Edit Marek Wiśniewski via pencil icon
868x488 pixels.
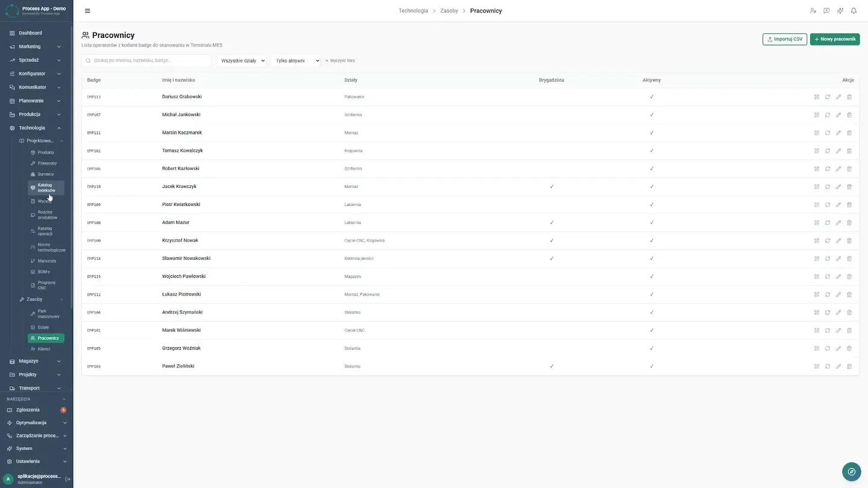coord(838,330)
